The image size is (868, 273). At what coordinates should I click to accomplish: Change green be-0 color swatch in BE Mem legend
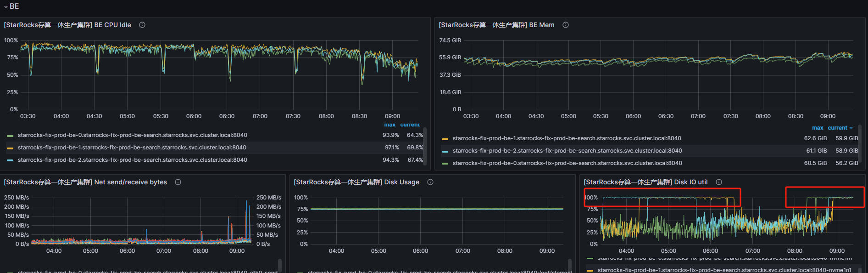pyautogui.click(x=445, y=164)
